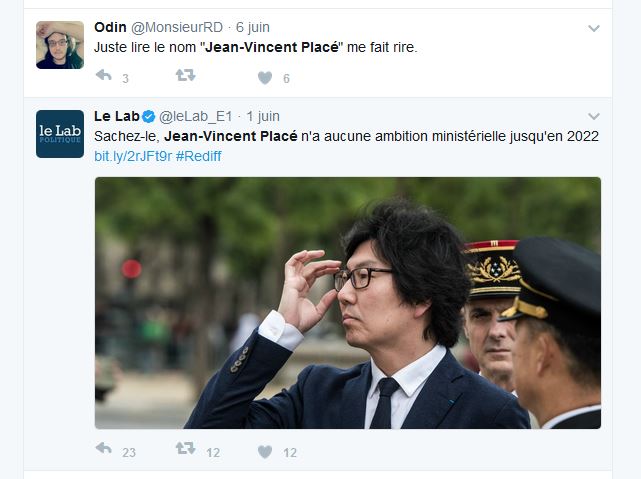Like the Le Lab tweet
641x479 pixels.
[x=265, y=452]
